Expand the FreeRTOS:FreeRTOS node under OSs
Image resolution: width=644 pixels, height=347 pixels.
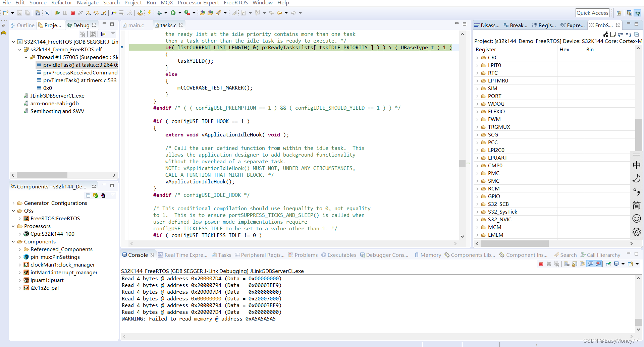tap(20, 218)
